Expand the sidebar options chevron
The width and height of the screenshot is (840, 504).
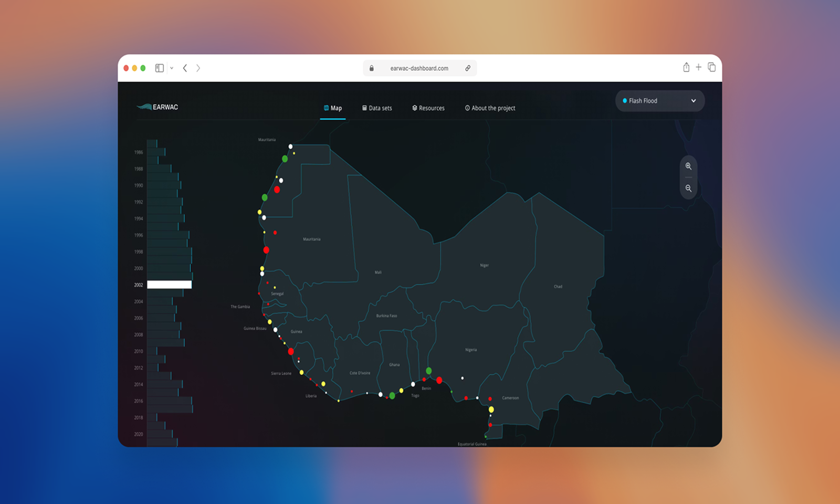click(x=172, y=68)
